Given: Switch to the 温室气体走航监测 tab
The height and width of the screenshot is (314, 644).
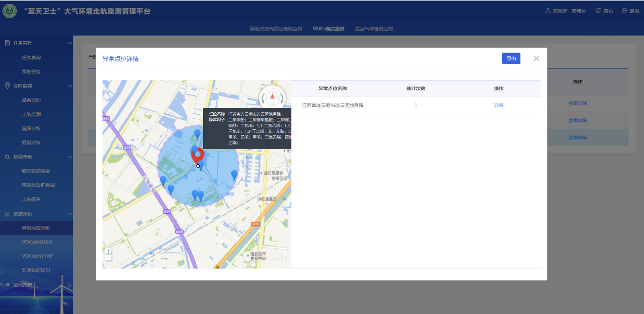Looking at the screenshot, I should pyautogui.click(x=373, y=29).
